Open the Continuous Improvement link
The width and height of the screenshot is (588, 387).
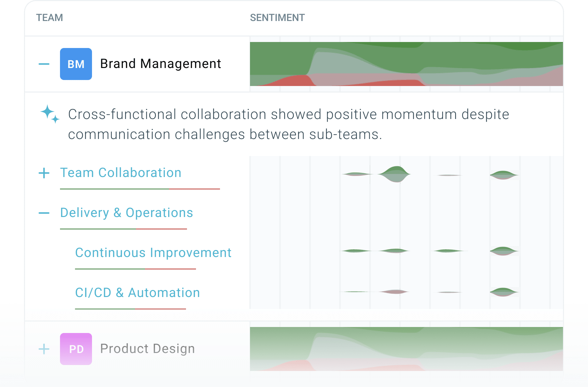153,253
